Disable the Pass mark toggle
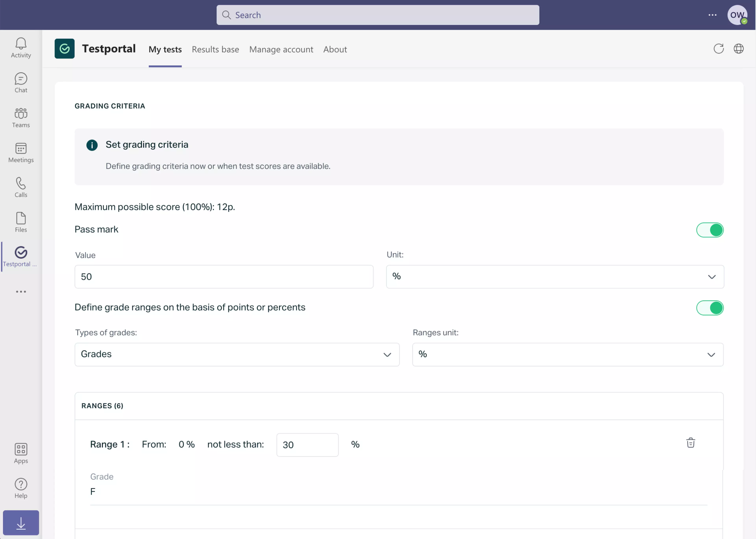The width and height of the screenshot is (756, 539). click(710, 230)
